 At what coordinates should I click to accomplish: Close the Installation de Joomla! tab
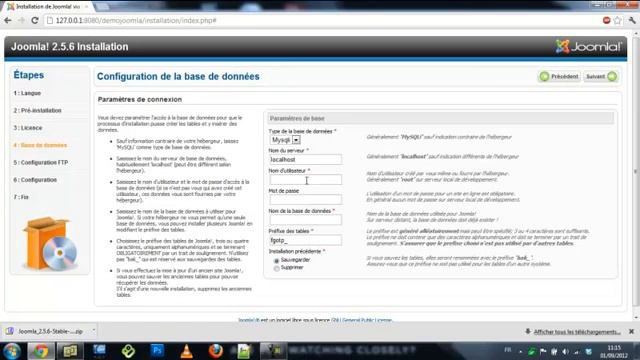click(86, 7)
